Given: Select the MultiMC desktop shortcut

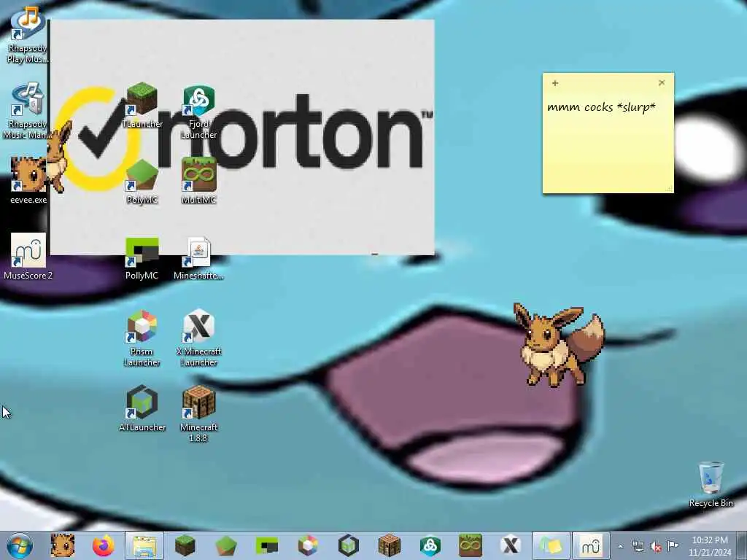Looking at the screenshot, I should [198, 181].
